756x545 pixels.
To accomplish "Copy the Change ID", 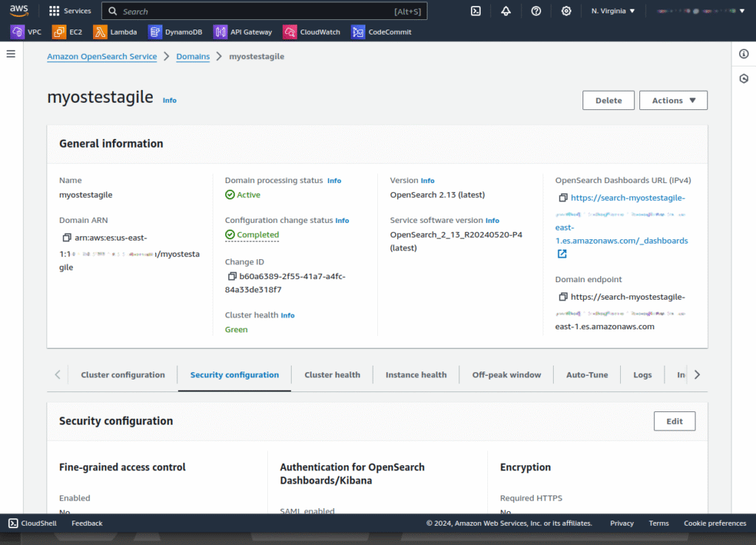I will [x=232, y=276].
